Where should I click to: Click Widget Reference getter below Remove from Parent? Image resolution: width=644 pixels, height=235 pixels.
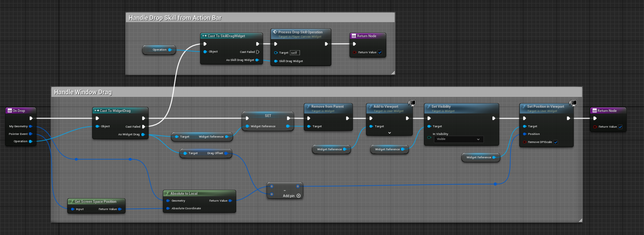pos(331,149)
